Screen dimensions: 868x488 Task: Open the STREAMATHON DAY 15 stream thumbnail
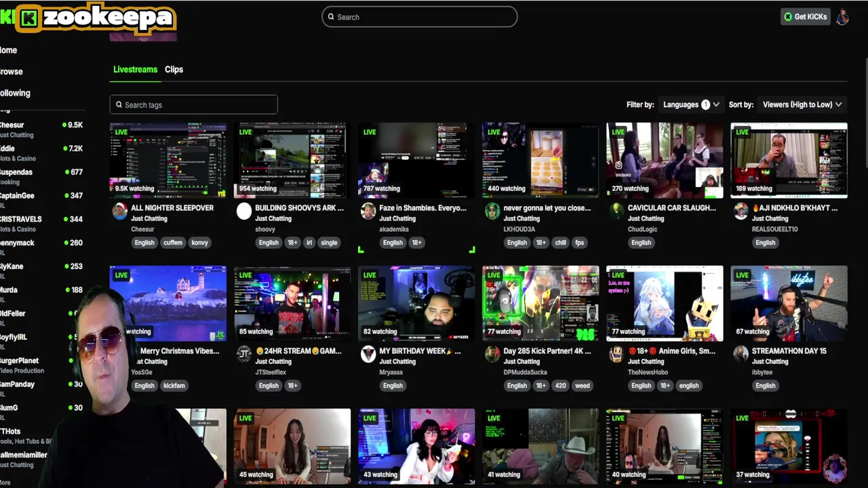coord(789,303)
